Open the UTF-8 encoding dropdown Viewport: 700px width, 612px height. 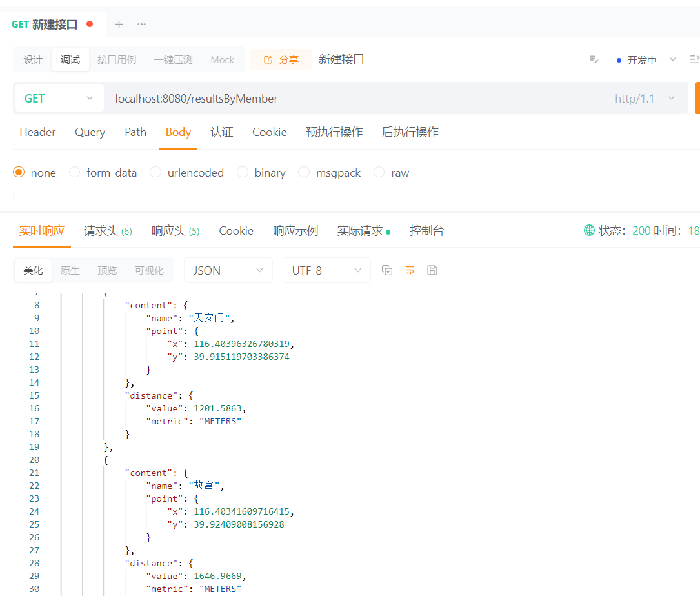pyautogui.click(x=326, y=270)
